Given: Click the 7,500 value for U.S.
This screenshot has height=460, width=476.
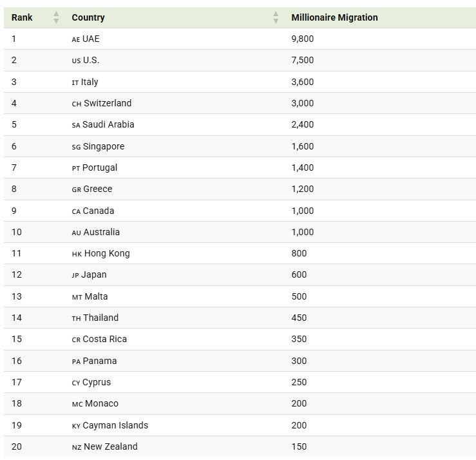Looking at the screenshot, I should 303,60.
